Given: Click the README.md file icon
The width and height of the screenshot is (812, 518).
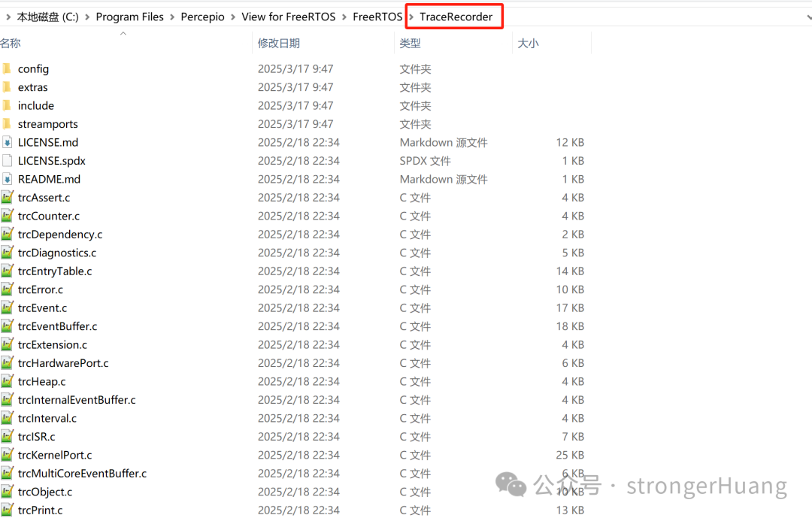Looking at the screenshot, I should 7,179.
